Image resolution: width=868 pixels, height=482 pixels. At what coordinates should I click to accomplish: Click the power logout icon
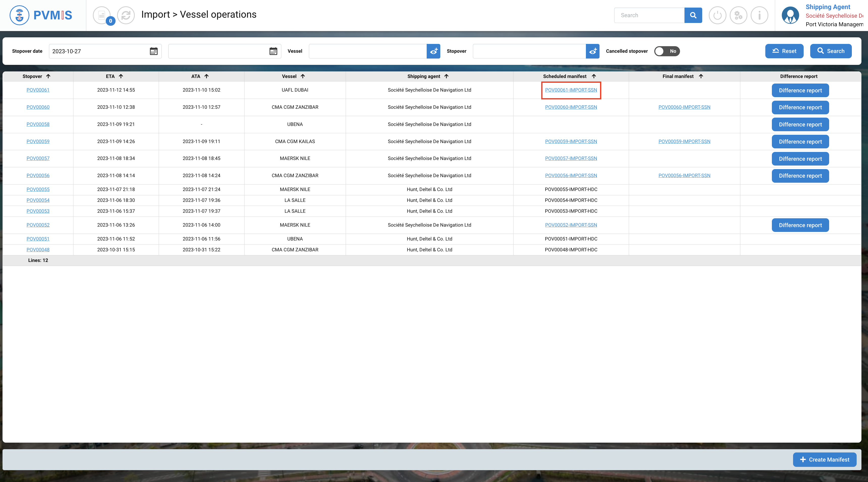717,15
